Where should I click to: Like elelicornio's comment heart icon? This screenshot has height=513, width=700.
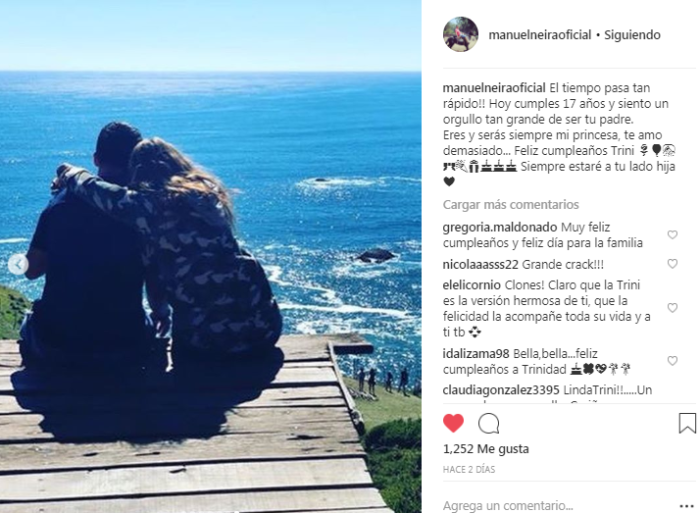672,308
